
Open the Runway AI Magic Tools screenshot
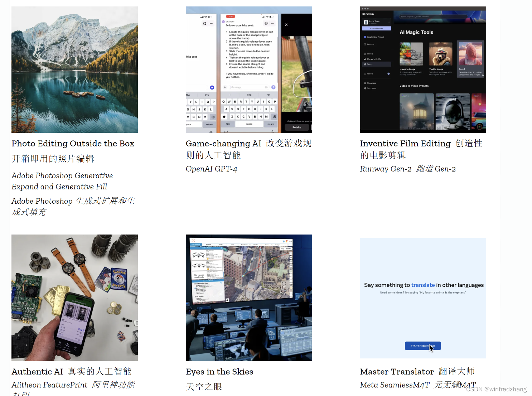423,69
